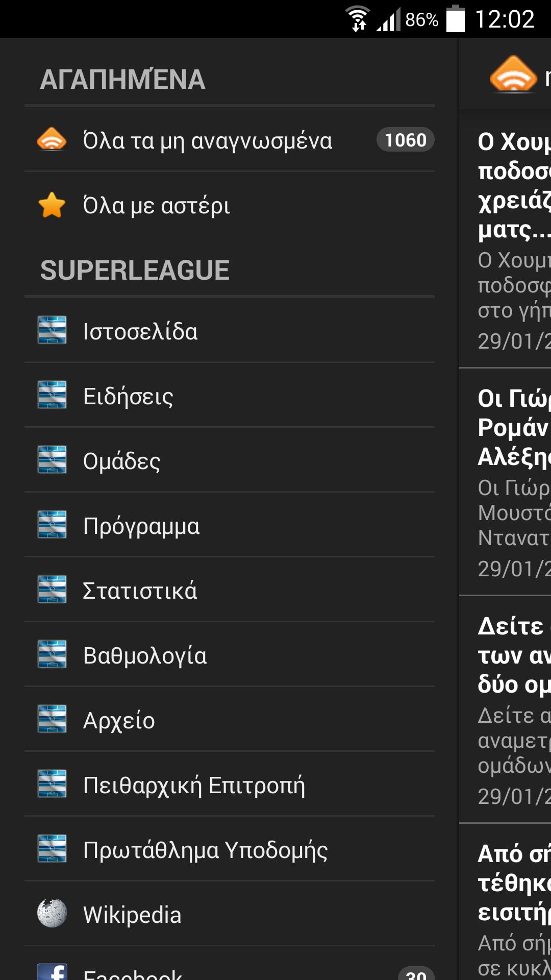Toggle starred items with the yellow star icon
The height and width of the screenshot is (980, 551).
tap(53, 205)
